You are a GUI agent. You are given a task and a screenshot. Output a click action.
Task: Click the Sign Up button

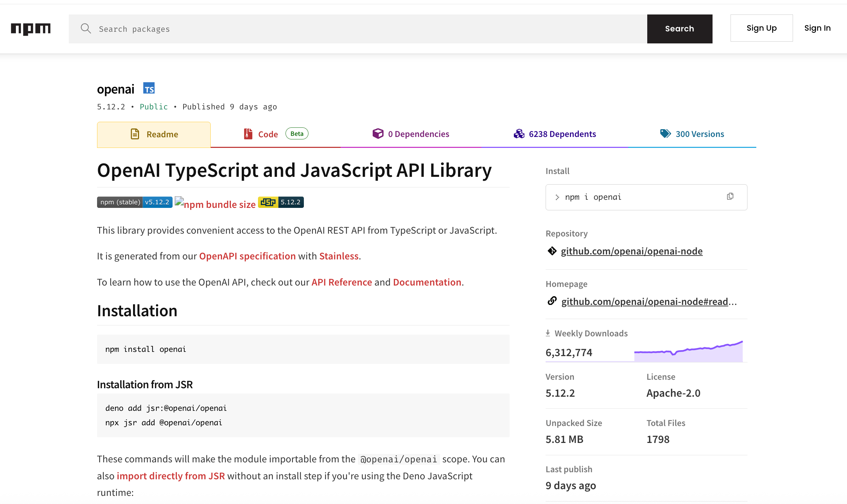tap(761, 28)
